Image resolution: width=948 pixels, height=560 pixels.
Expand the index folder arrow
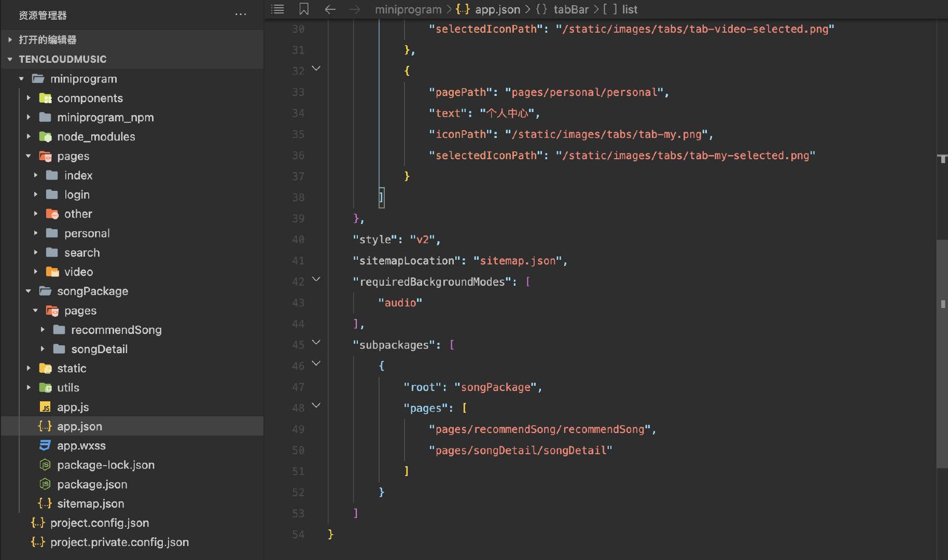[35, 175]
